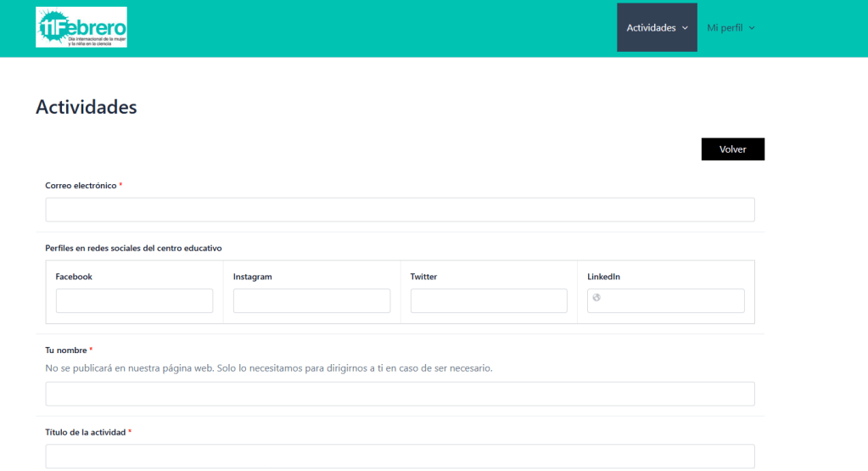The height and width of the screenshot is (471, 868).
Task: Click the Actividades page heading
Action: tap(86, 107)
